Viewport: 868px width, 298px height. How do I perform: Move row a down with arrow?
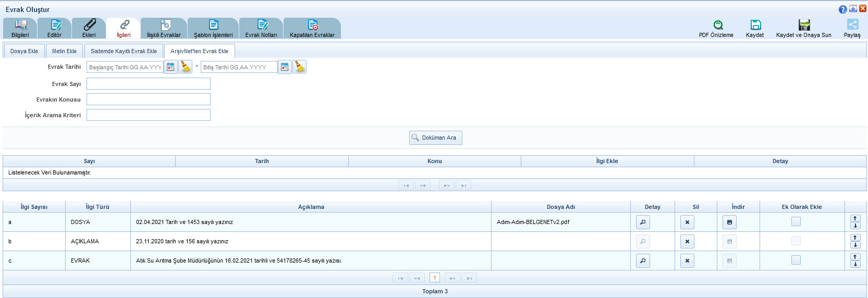[855, 226]
